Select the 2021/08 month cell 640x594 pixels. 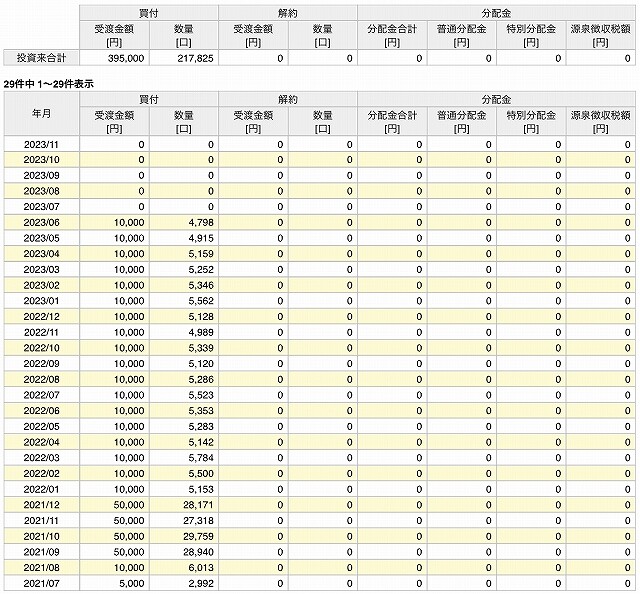41,567
